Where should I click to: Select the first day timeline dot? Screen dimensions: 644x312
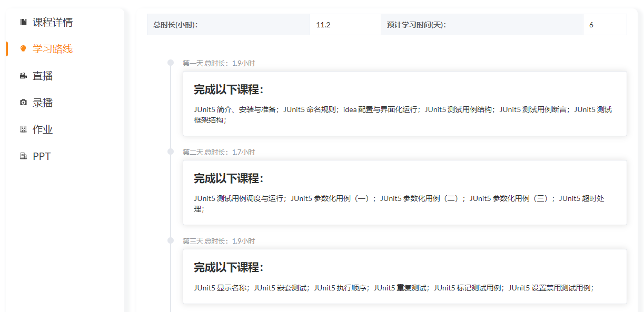171,63
